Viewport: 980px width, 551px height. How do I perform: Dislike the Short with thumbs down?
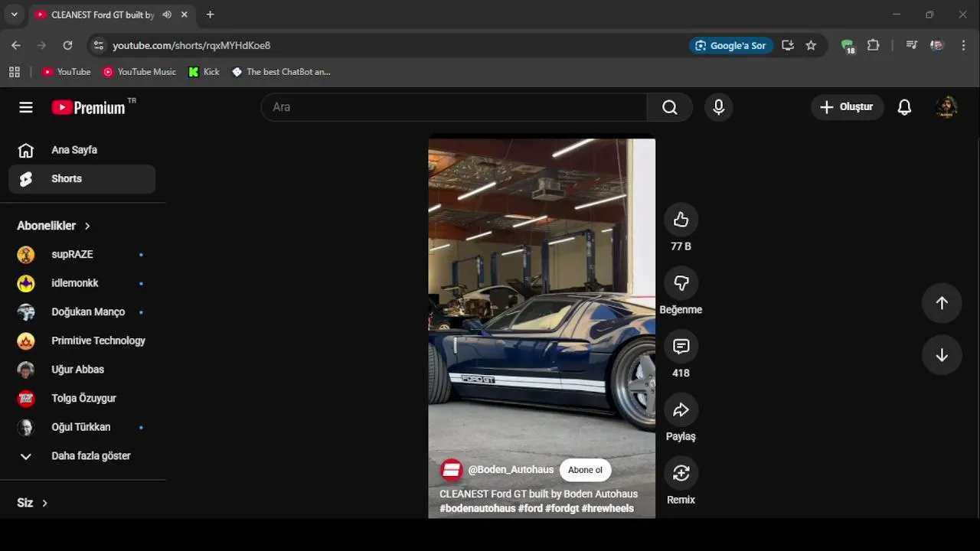tap(681, 283)
